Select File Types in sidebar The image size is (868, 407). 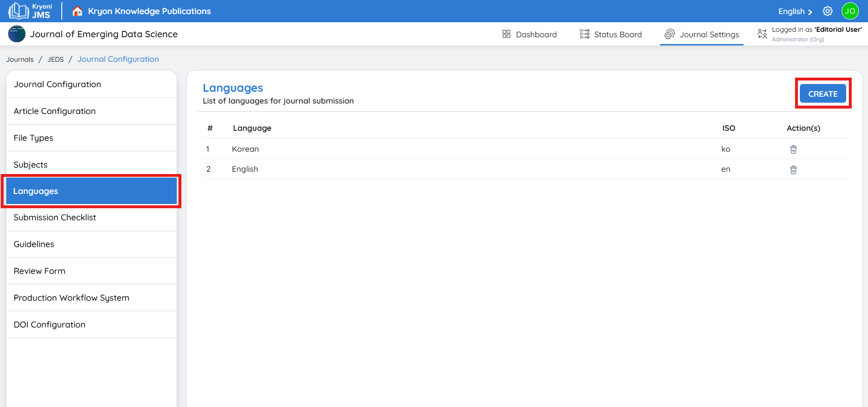(x=33, y=138)
